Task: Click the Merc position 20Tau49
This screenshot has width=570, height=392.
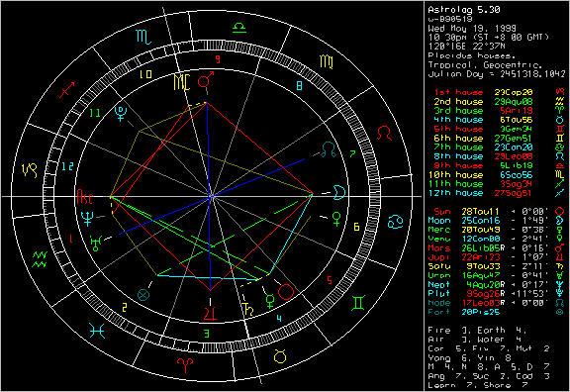Action: click(481, 230)
